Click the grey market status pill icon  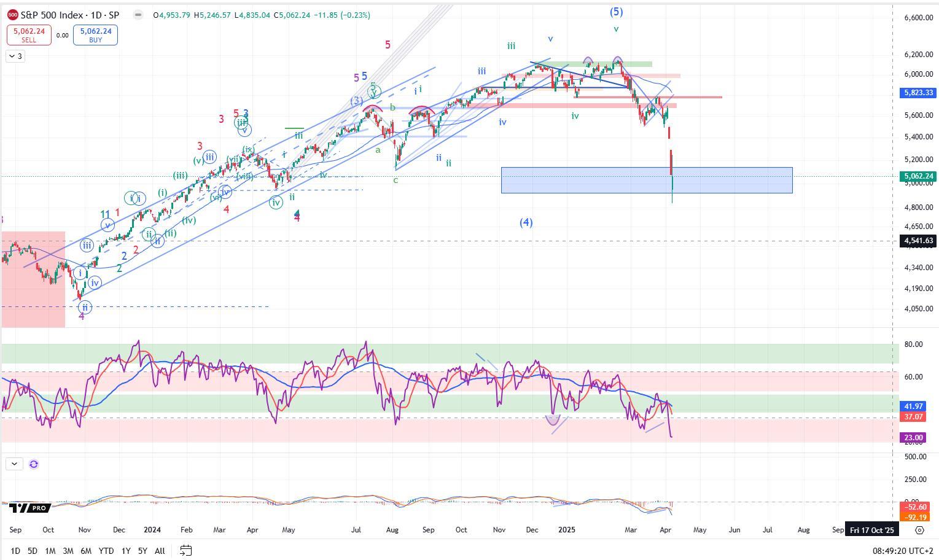[138, 15]
